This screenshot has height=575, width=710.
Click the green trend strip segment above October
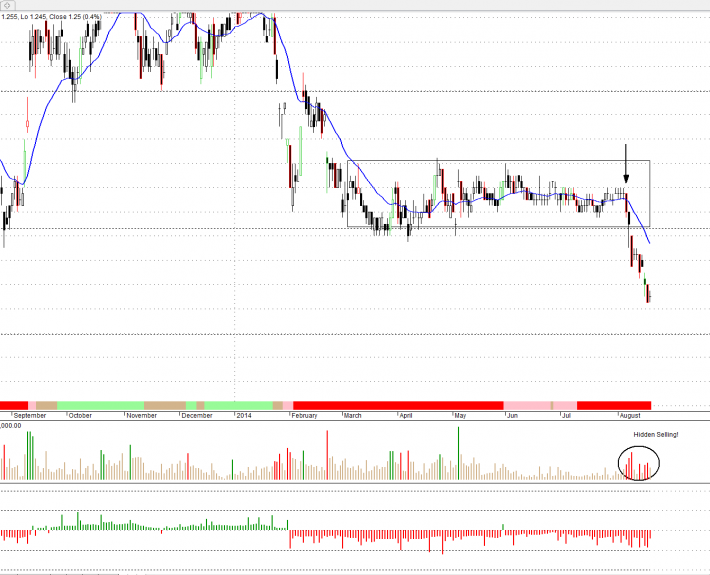pyautogui.click(x=100, y=404)
